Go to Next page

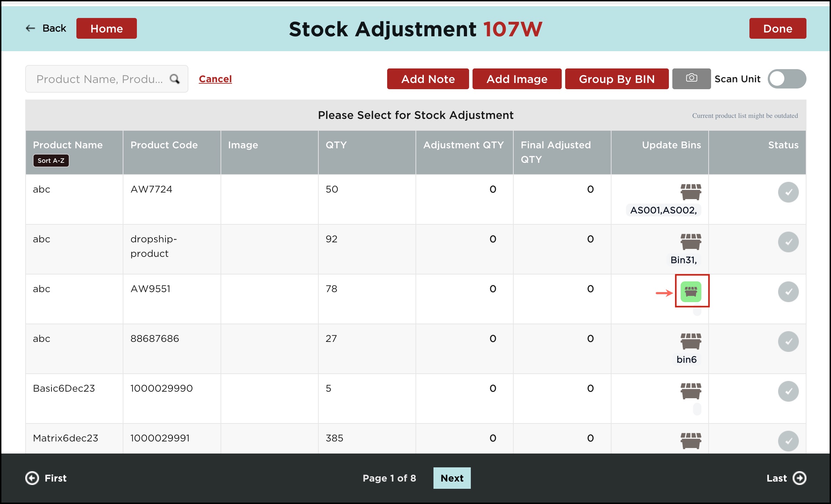pos(452,478)
